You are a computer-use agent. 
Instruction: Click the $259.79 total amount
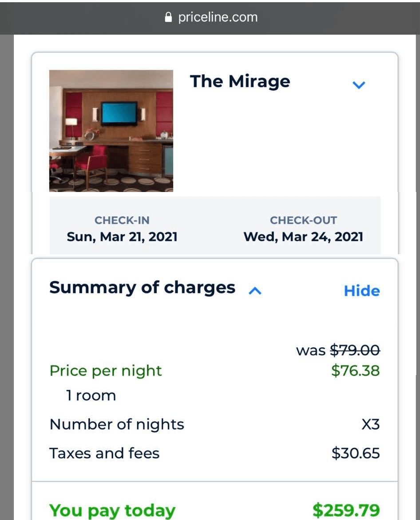346,510
